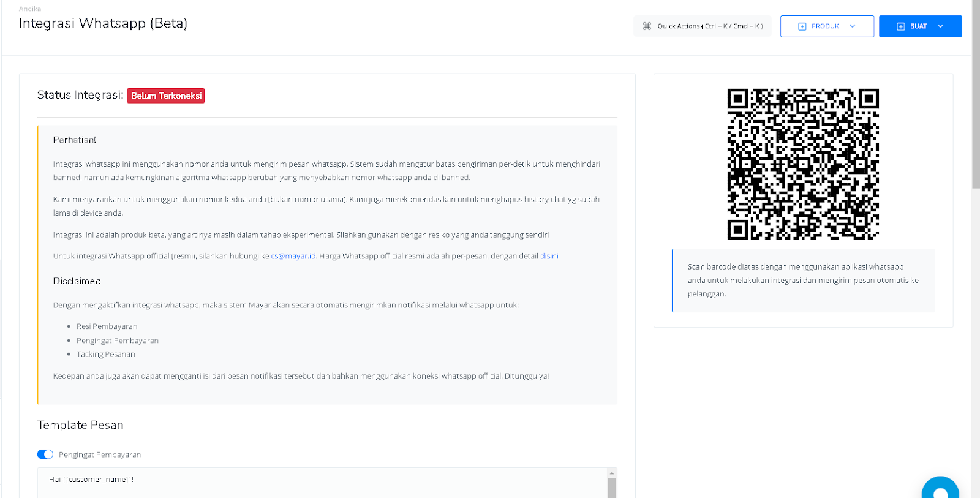Click the template text area scrollbar up arrow
Viewport: 980px width, 498px height.
tap(611, 473)
